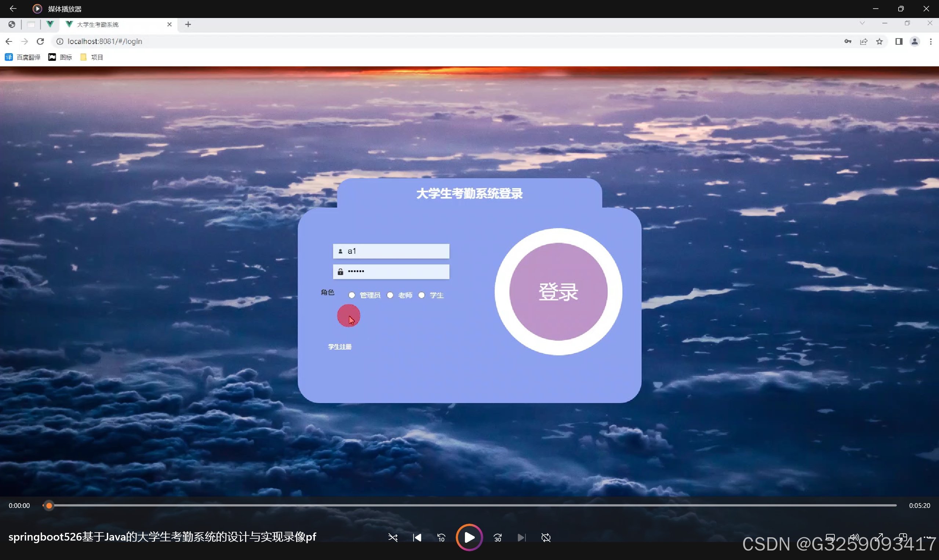Toggle shuffle playback icon
This screenshot has width=939, height=560.
click(x=393, y=537)
